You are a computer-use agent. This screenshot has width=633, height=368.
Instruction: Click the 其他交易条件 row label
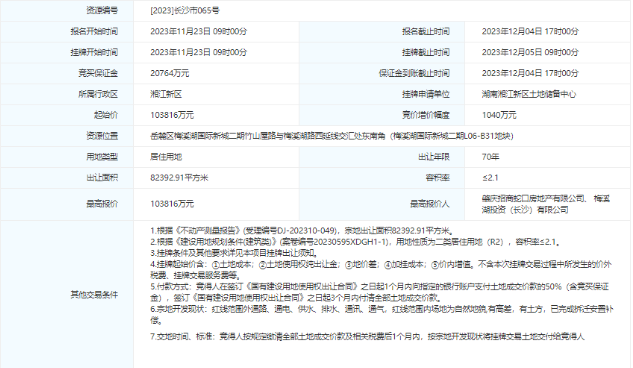point(94,295)
